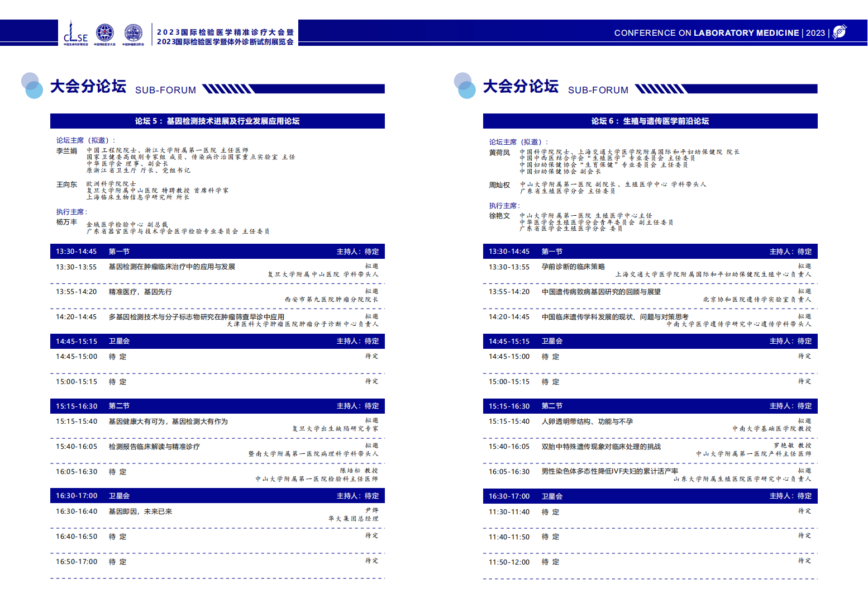The image size is (868, 616).
Task: Click the 15:15-16:30 第二节 header in forum 6
Action: coord(650,406)
